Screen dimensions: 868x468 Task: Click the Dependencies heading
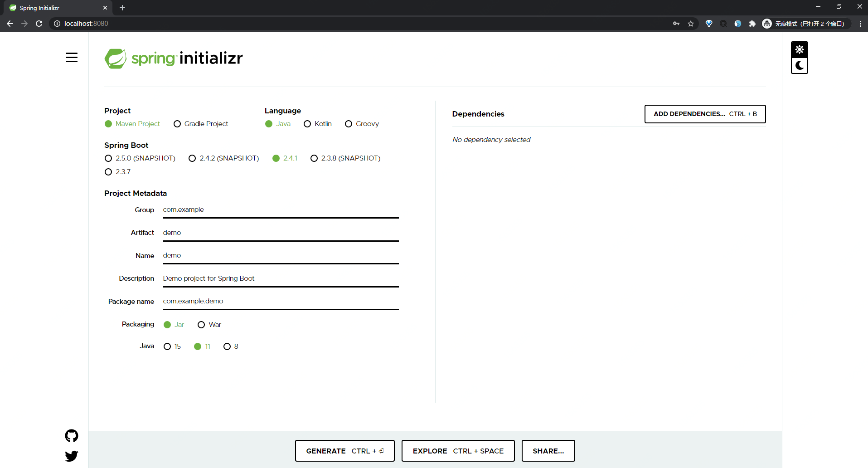tap(478, 114)
